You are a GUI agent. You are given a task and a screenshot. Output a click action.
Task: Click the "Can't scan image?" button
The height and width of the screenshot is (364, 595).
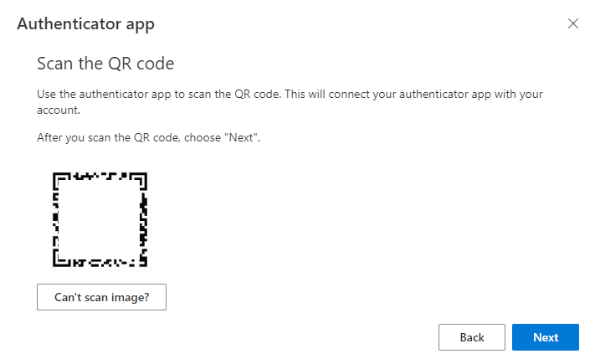[x=101, y=297]
